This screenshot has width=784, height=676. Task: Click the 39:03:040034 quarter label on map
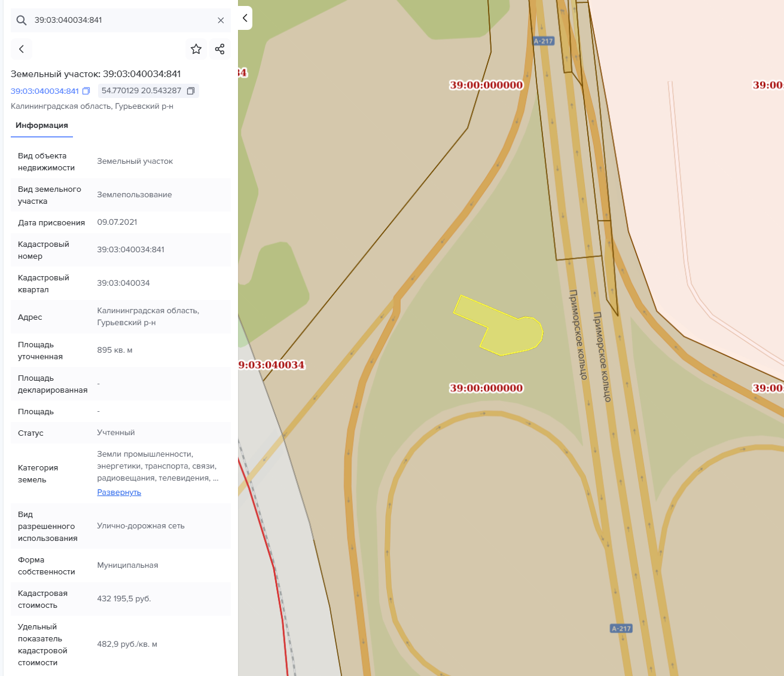pyautogui.click(x=272, y=365)
